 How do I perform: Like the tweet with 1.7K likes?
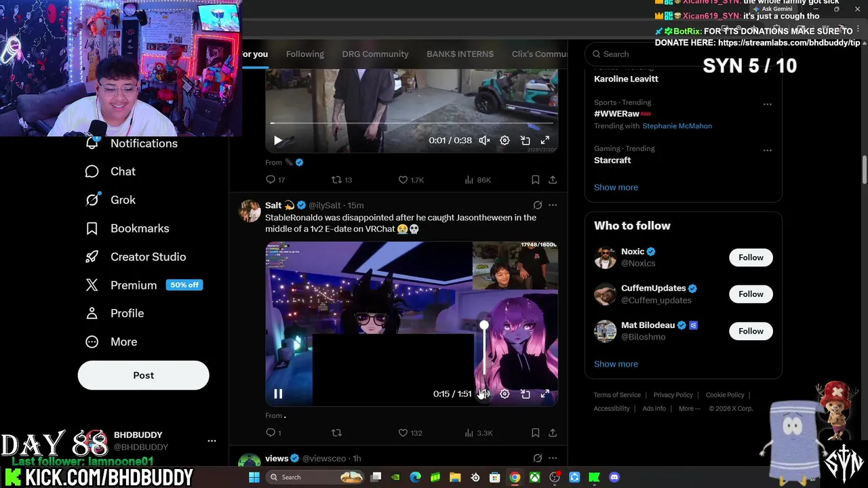click(411, 180)
